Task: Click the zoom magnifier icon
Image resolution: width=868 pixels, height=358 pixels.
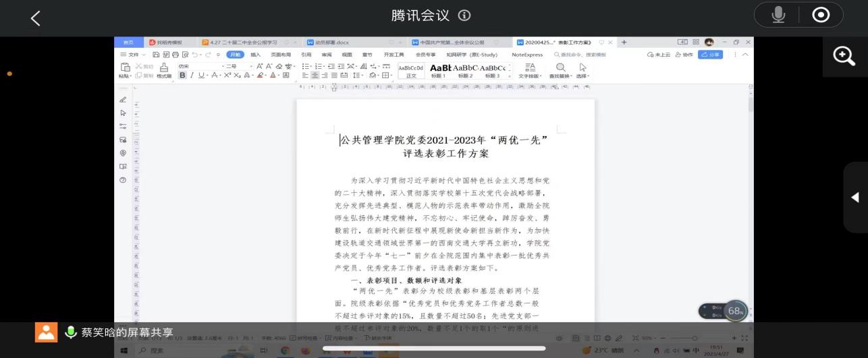Action: pyautogui.click(x=844, y=57)
